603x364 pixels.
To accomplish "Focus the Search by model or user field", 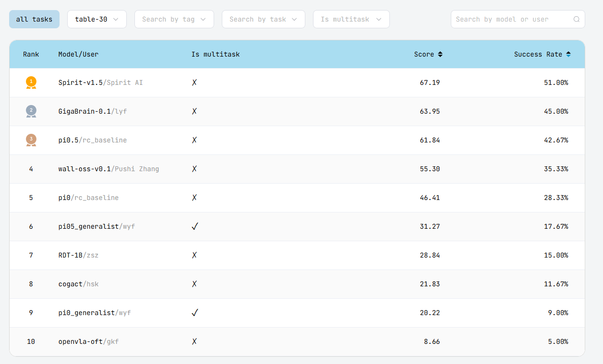I will [x=511, y=19].
